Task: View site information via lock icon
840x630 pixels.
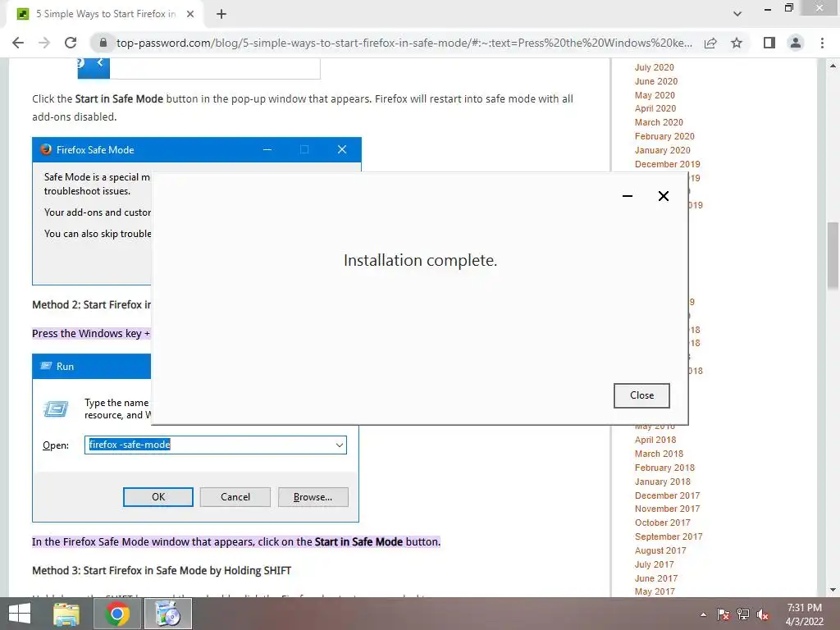Action: point(103,43)
